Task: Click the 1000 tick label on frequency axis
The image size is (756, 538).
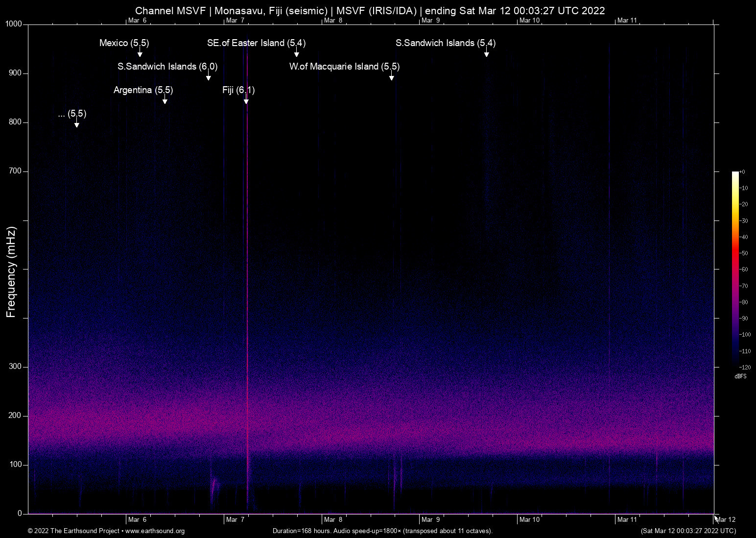Action: click(x=14, y=24)
